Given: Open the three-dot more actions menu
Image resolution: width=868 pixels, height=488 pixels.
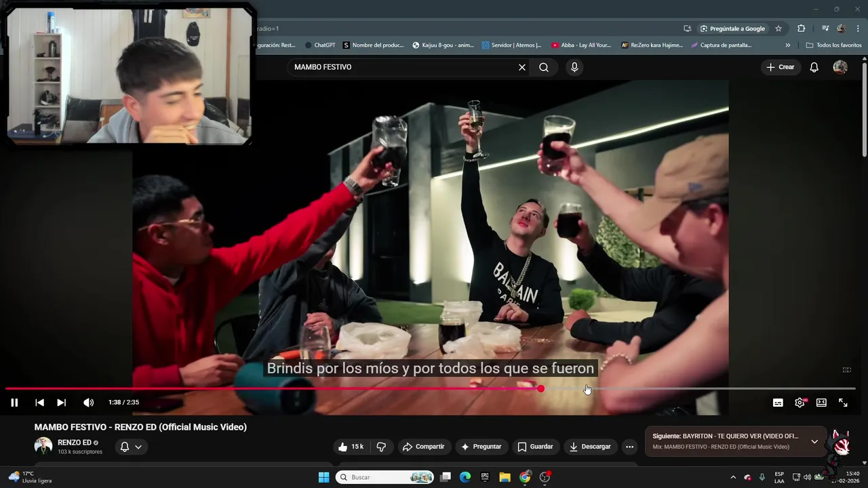Looking at the screenshot, I should 629,447.
